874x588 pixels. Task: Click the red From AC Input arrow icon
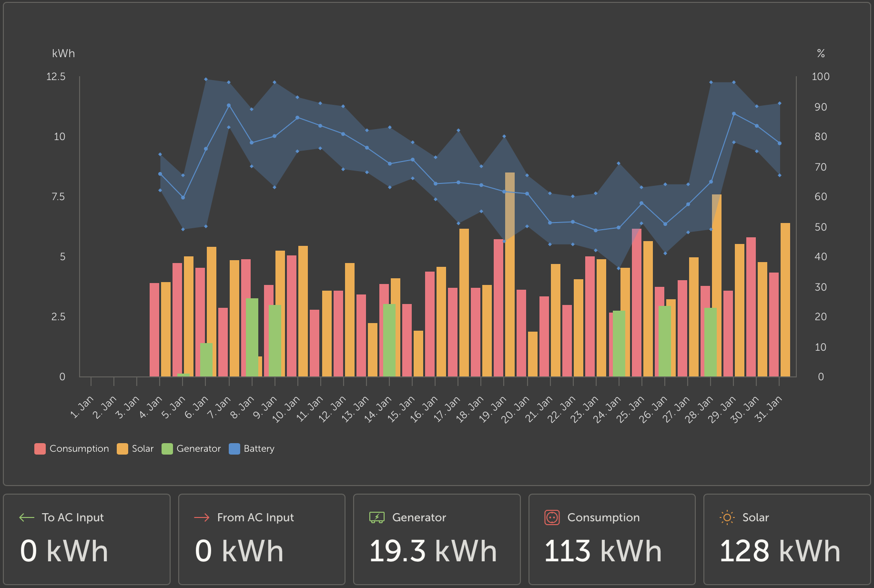click(x=202, y=517)
